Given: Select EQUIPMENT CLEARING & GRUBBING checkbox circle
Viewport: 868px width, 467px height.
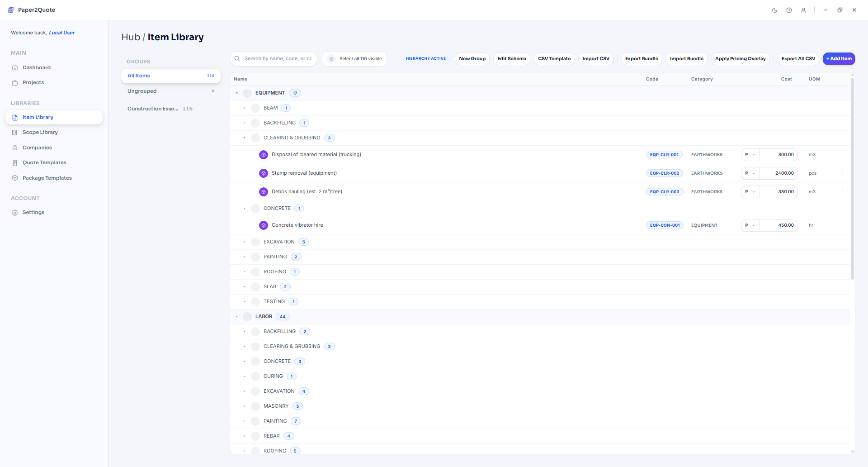Looking at the screenshot, I should [255, 138].
